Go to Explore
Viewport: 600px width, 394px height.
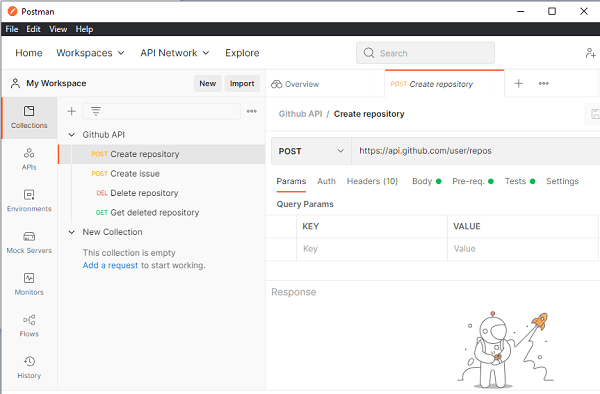tap(242, 53)
